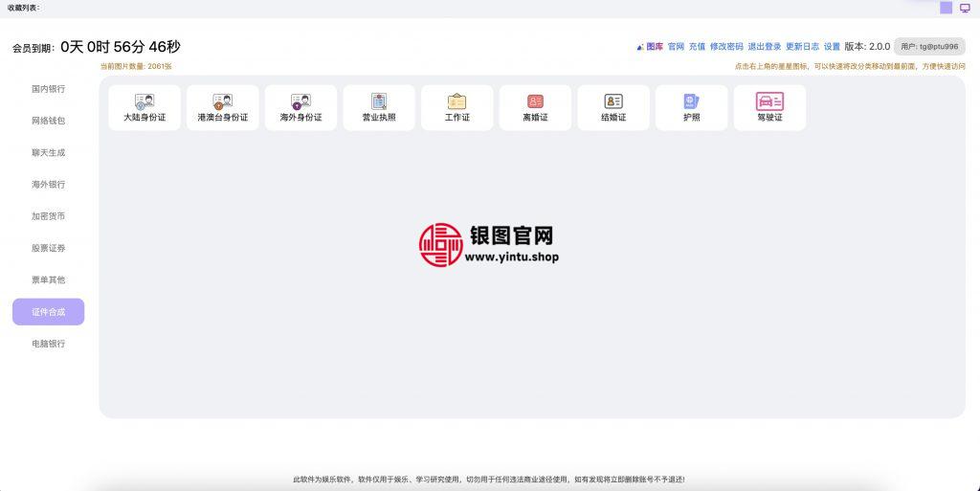
Task: Select the highlighted 证件合成 sidebar item
Action: coord(48,312)
